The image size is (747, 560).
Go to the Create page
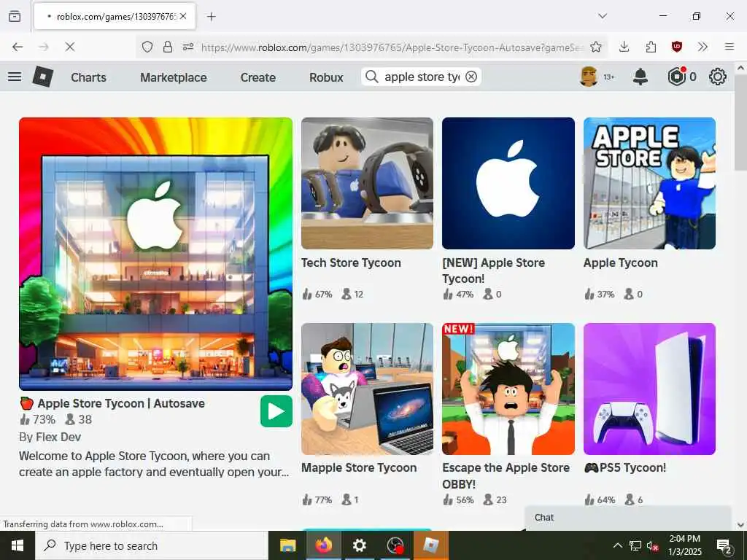[258, 77]
